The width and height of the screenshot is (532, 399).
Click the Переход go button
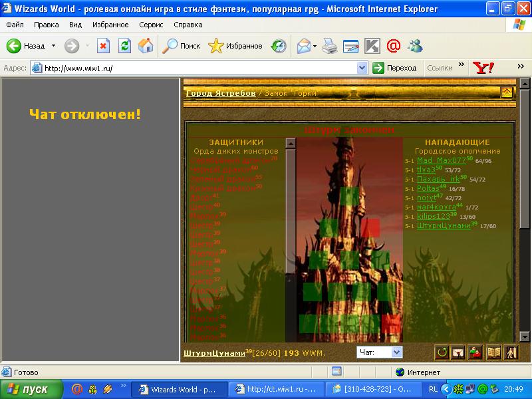click(394, 68)
